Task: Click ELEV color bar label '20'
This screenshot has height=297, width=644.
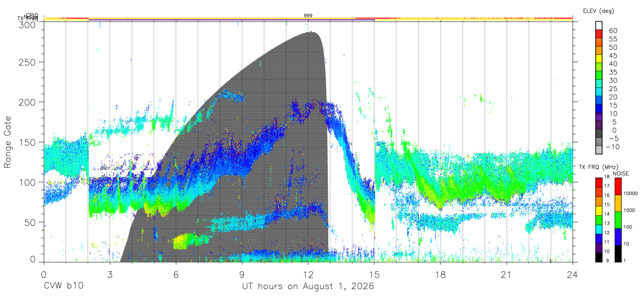Action: point(613,97)
